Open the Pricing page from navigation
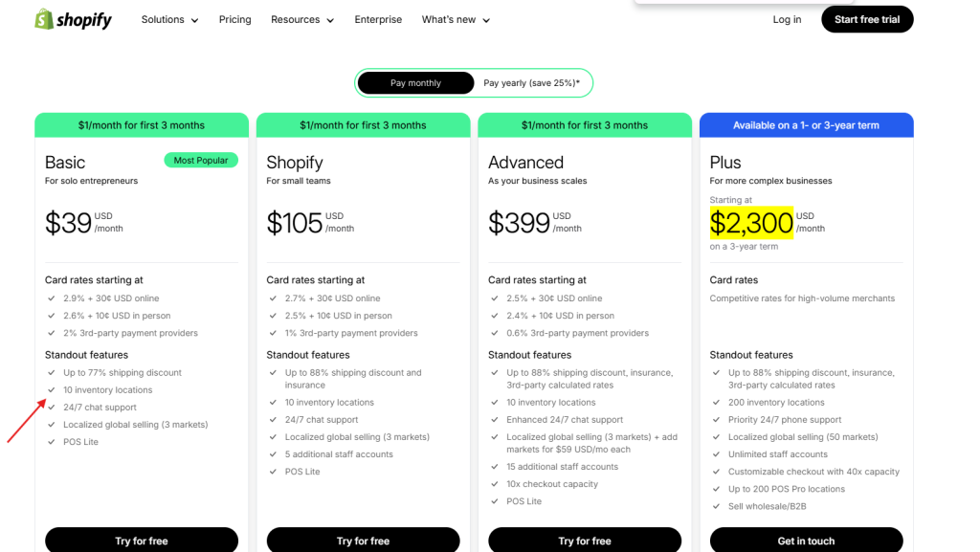 click(x=234, y=19)
